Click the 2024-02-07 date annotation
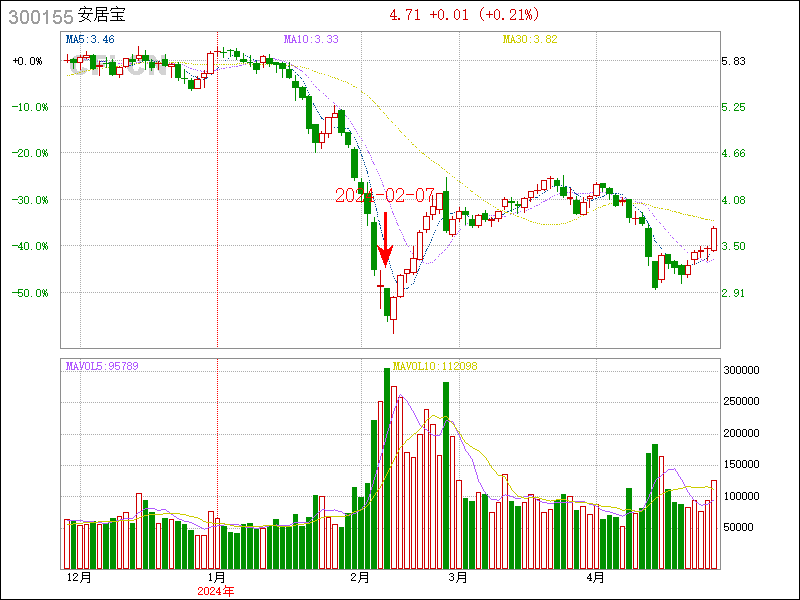800x600 pixels. (x=384, y=194)
